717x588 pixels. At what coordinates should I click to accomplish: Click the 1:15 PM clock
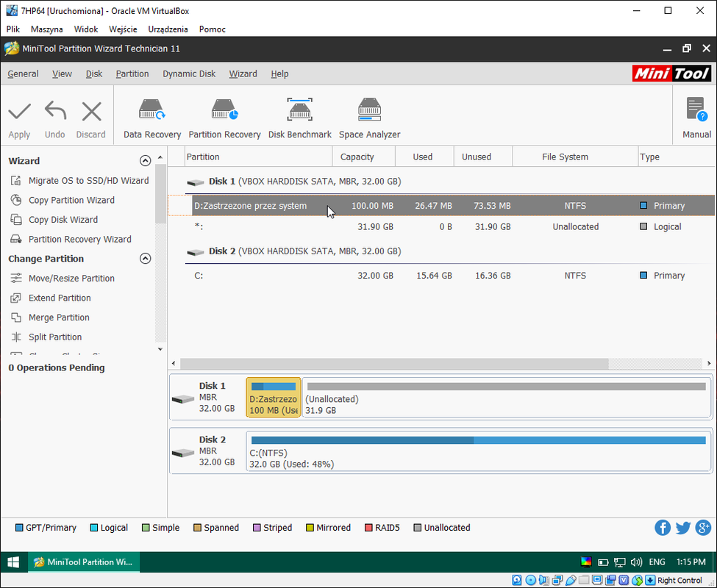[691, 562]
